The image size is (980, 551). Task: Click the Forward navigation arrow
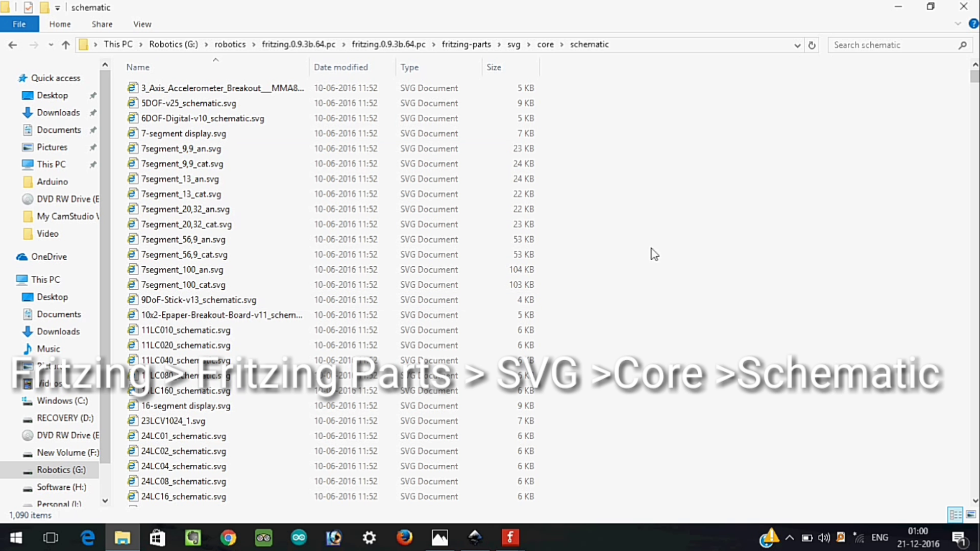pos(34,45)
